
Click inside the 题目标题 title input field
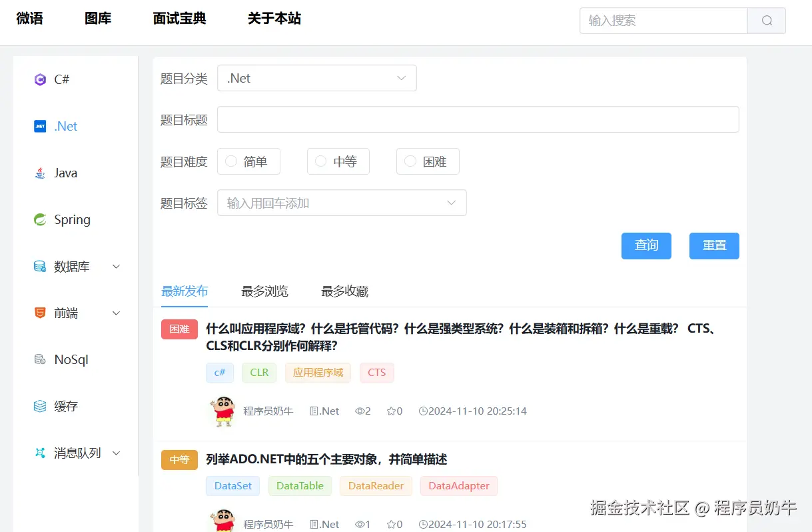477,119
